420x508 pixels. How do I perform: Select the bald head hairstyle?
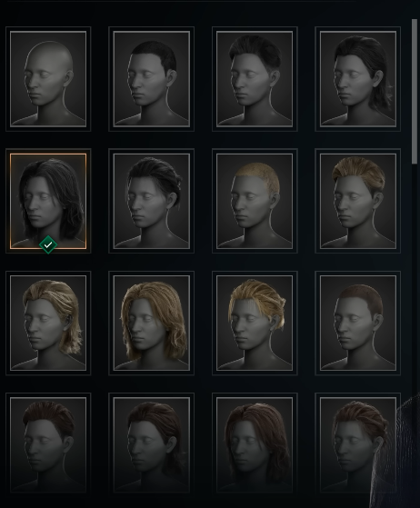(48, 79)
